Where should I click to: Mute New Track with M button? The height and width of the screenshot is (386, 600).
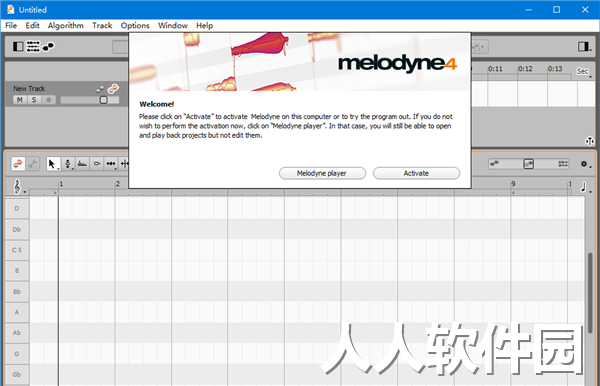coord(20,100)
